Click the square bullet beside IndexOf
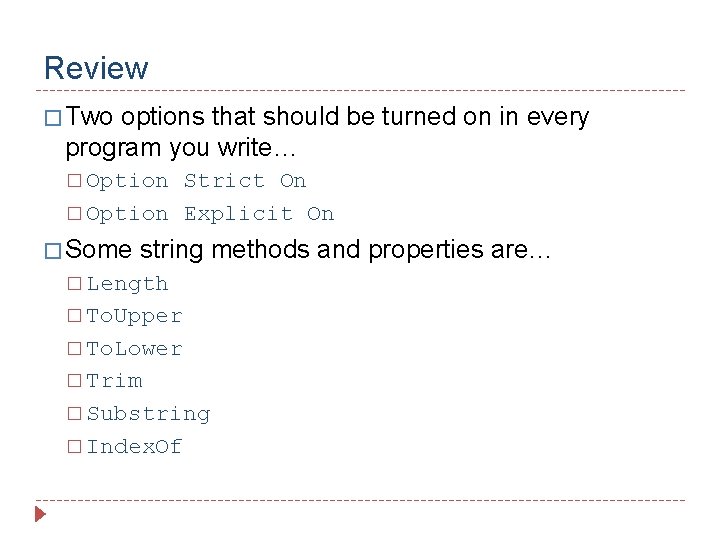 [x=74, y=446]
